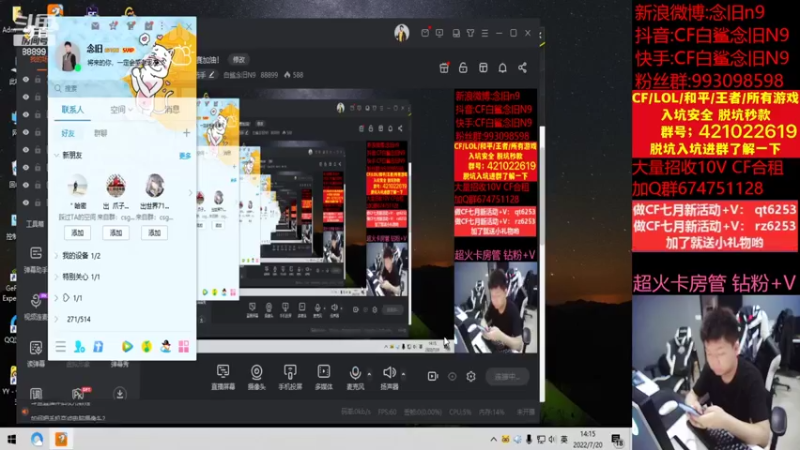This screenshot has height=450, width=800.
Task: Open the pink app grid icon
Action: pos(184,347)
